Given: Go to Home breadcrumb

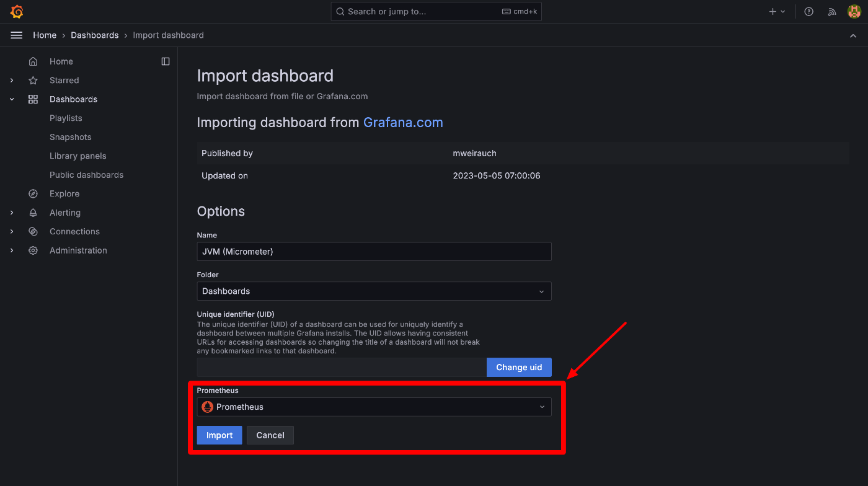Looking at the screenshot, I should (45, 35).
